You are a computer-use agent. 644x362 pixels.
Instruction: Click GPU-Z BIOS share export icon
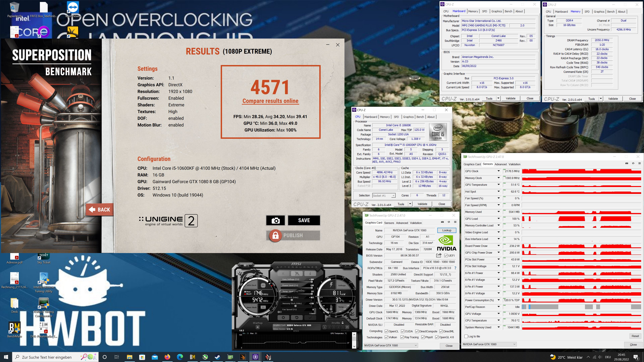pos(439,255)
